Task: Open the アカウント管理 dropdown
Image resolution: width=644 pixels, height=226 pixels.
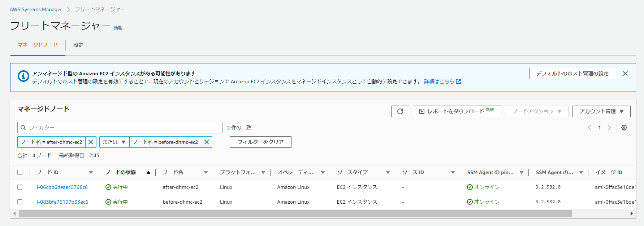Action: (x=601, y=111)
